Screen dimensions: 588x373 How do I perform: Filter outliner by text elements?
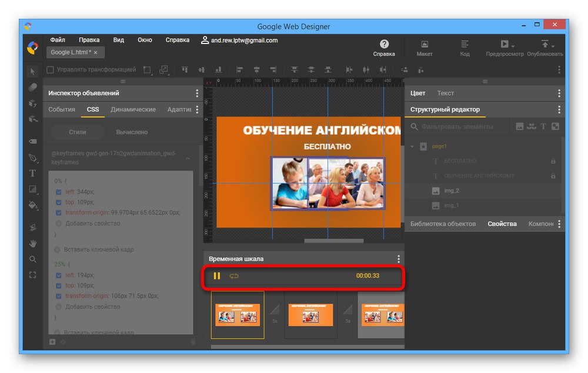coord(543,126)
